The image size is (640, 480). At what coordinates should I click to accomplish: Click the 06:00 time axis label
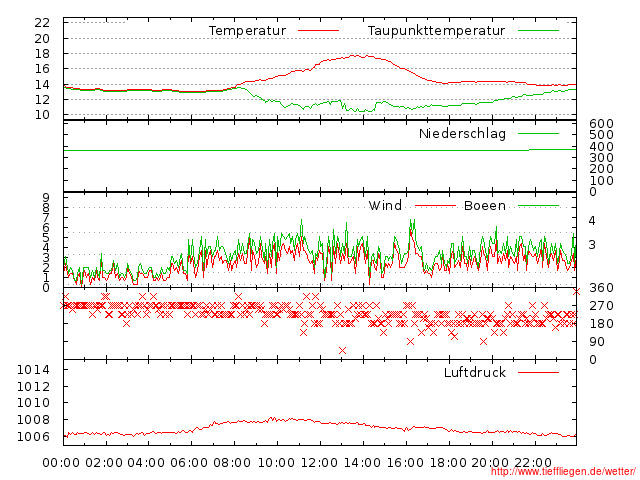pos(189,463)
